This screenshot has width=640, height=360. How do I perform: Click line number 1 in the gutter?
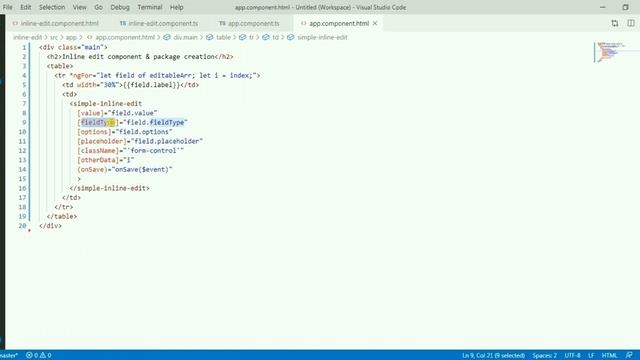click(24, 47)
